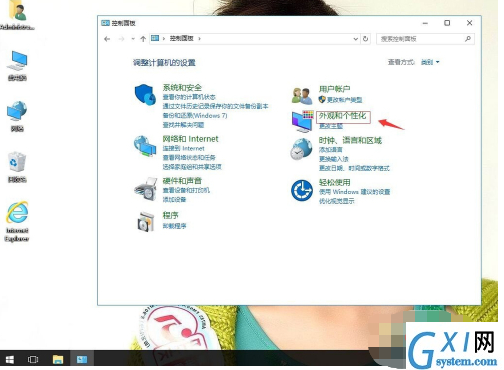504x370 pixels.
Task: Open 查看设备和打印机 link
Action: (x=186, y=190)
